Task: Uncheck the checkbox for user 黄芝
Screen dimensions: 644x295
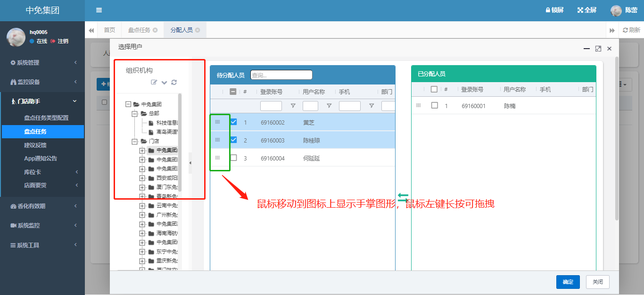Action: pyautogui.click(x=233, y=122)
